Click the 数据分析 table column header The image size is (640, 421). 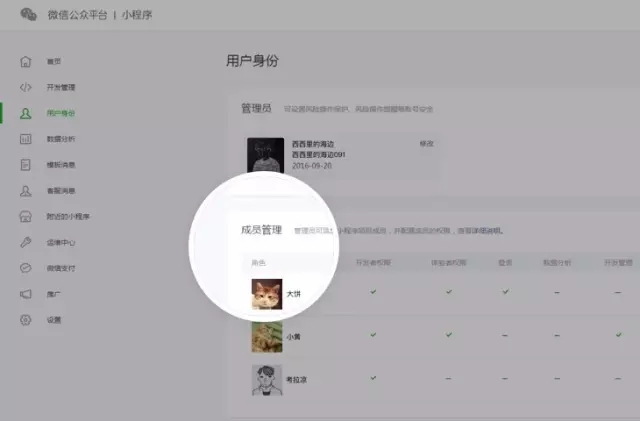[x=557, y=263]
